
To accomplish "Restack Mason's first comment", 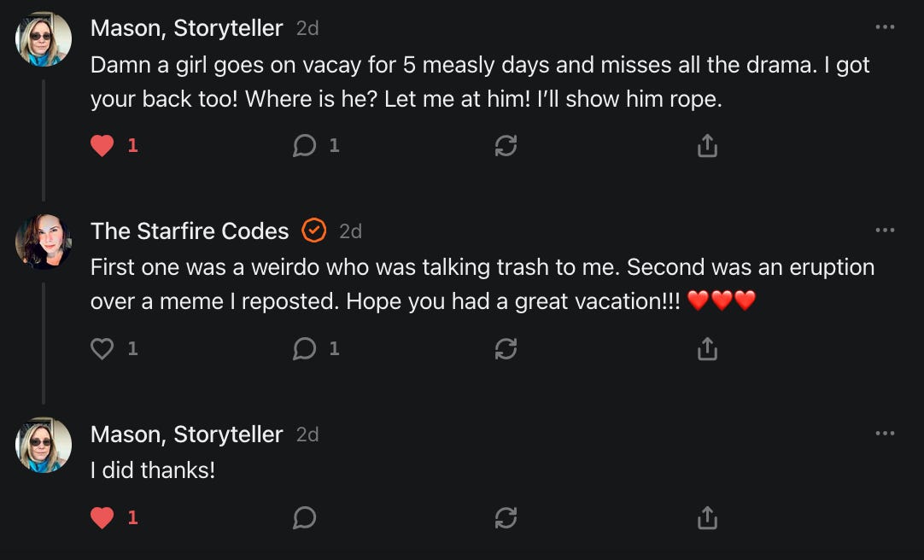I will click(x=506, y=145).
